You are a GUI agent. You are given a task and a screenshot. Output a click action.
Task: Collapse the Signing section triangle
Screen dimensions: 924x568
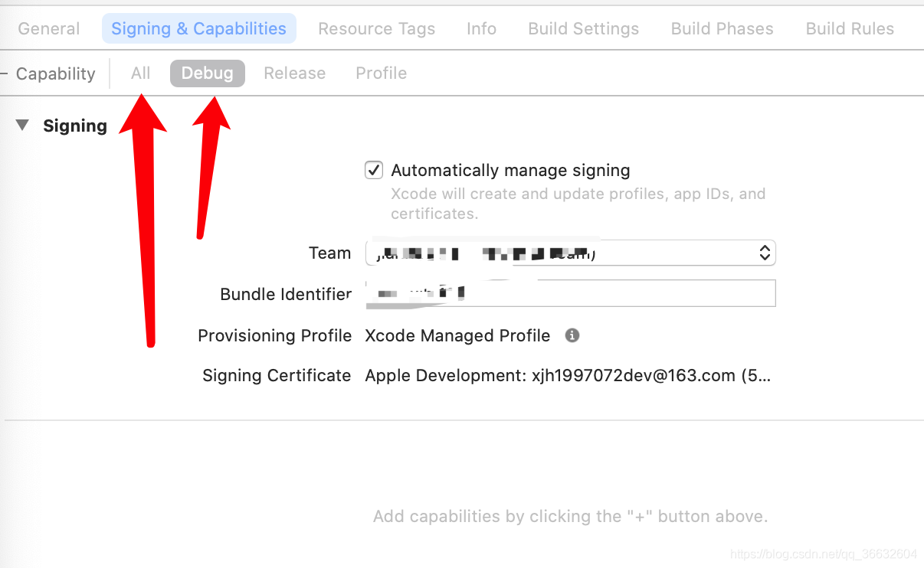click(x=22, y=126)
